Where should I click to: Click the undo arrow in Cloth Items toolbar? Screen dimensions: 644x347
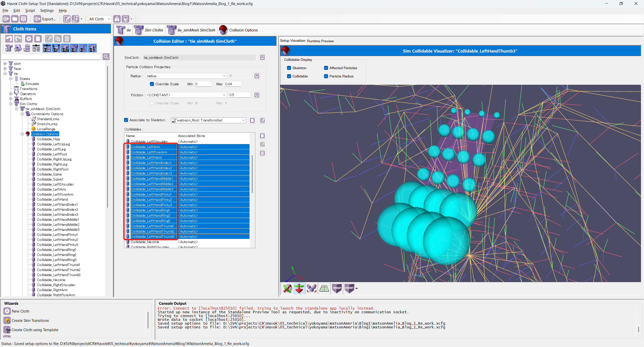pyautogui.click(x=9, y=39)
